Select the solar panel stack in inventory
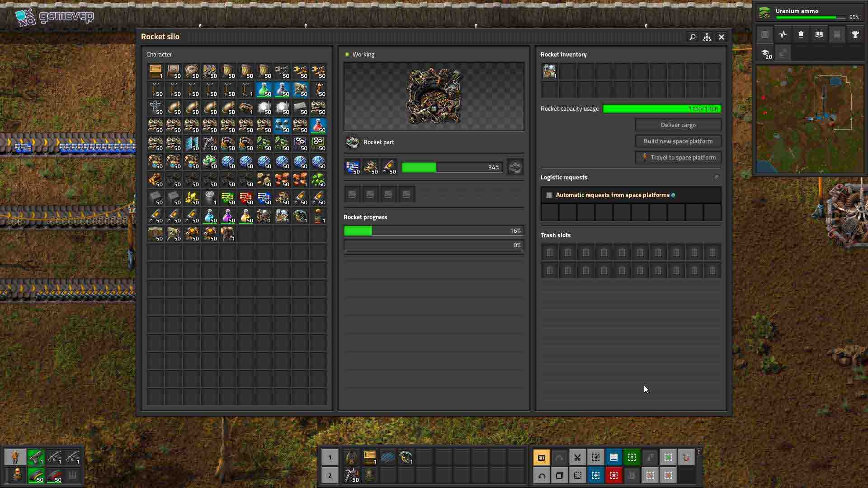Viewport: 868px width, 488px height. pyautogui.click(x=192, y=144)
